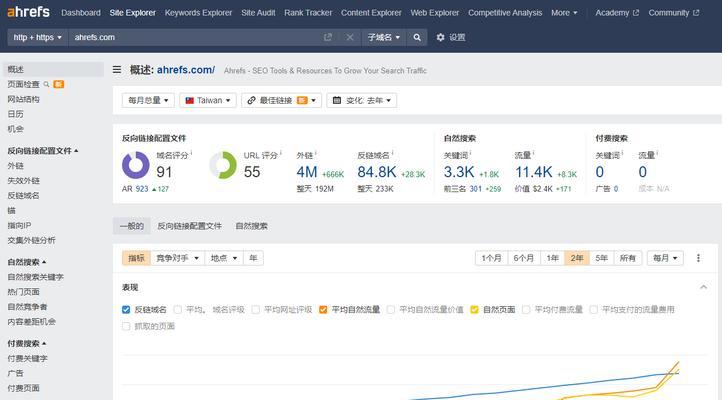Open settings via the gear icon
This screenshot has width=722, height=400.
tap(441, 37)
